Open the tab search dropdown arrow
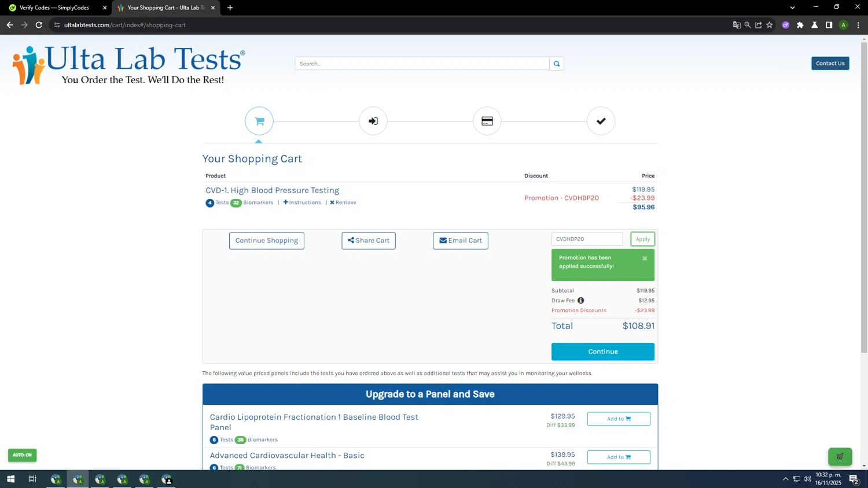The image size is (868, 488). (x=792, y=8)
